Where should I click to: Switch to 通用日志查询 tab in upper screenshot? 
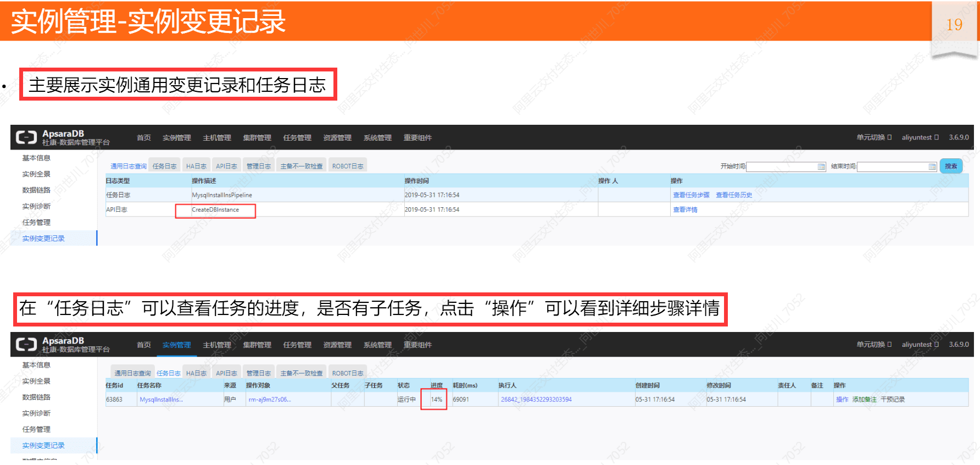pos(129,166)
